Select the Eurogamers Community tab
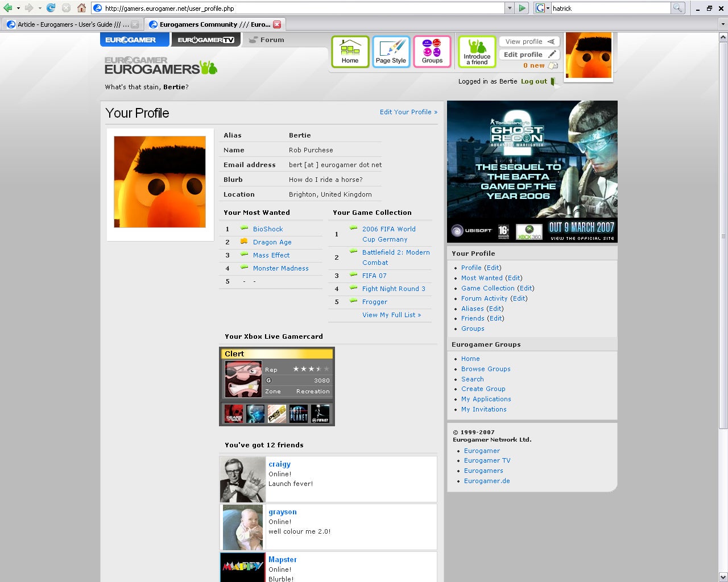 pos(209,24)
